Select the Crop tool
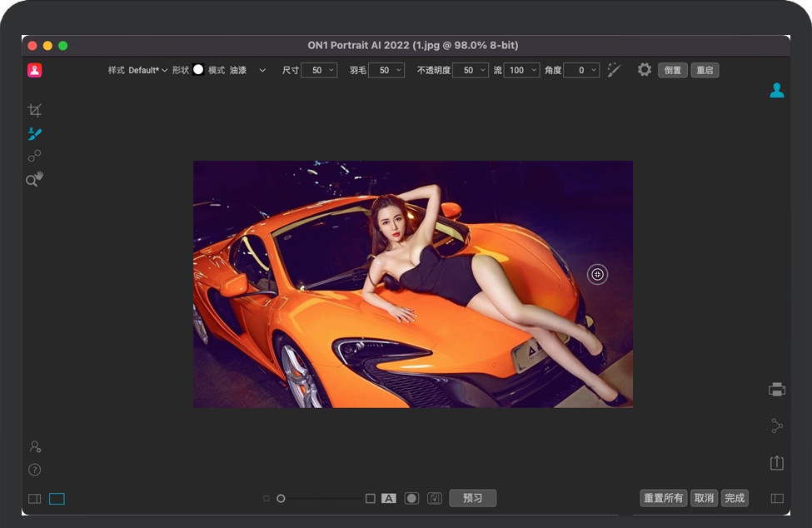The image size is (812, 528). click(x=34, y=110)
